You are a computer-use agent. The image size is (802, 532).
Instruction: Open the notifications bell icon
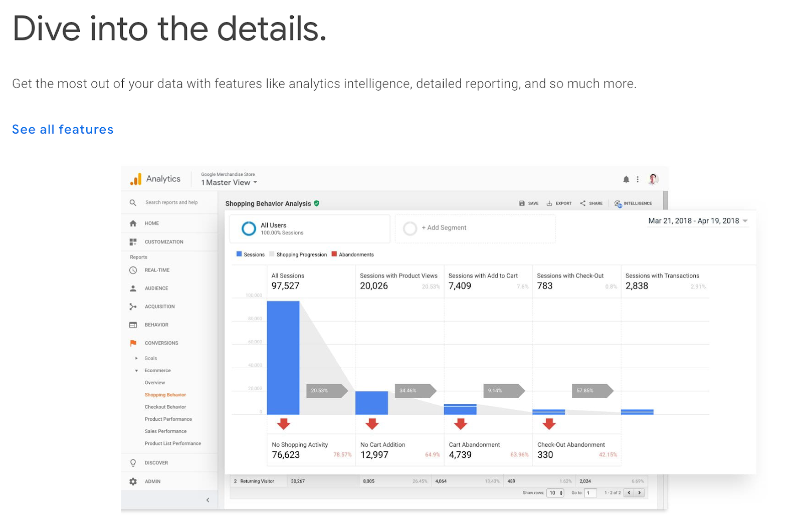pyautogui.click(x=626, y=179)
